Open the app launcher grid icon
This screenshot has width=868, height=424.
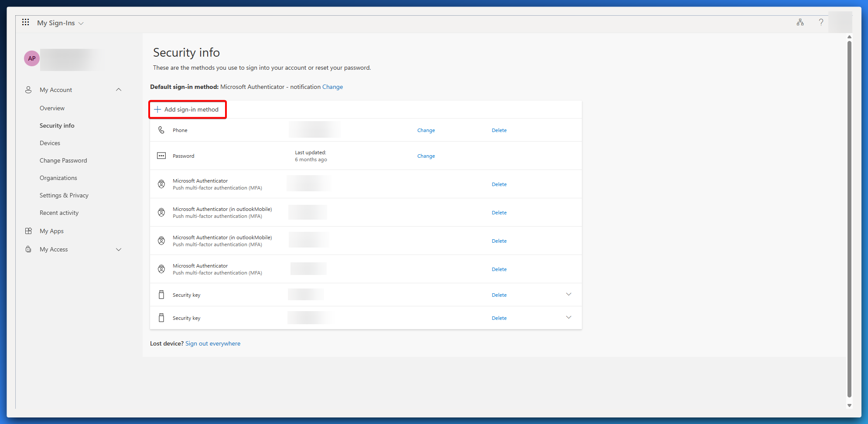[26, 22]
